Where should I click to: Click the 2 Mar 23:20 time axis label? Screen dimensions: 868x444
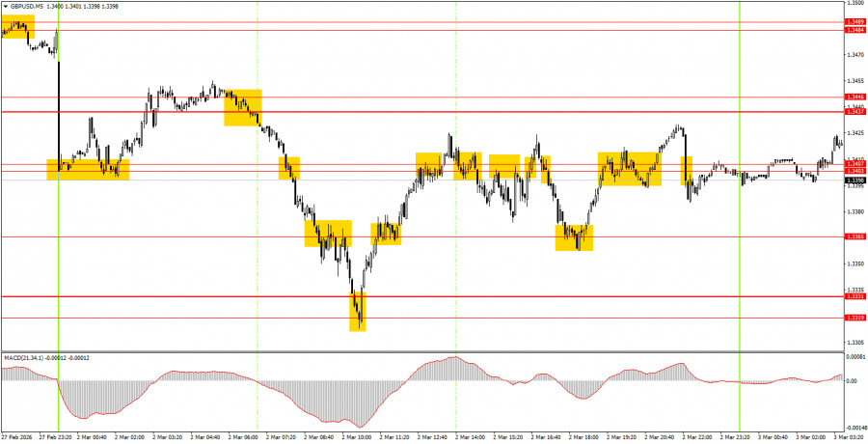pyautogui.click(x=736, y=437)
